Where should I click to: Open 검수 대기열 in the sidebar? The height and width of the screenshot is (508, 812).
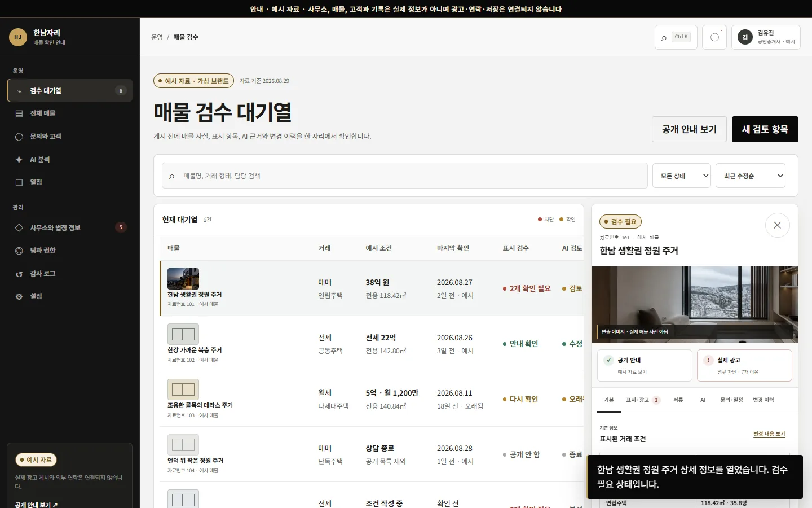[x=70, y=90]
